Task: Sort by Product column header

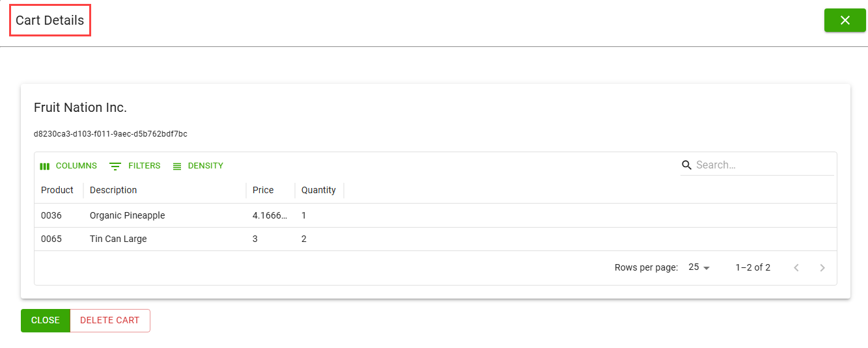Action: (x=57, y=190)
